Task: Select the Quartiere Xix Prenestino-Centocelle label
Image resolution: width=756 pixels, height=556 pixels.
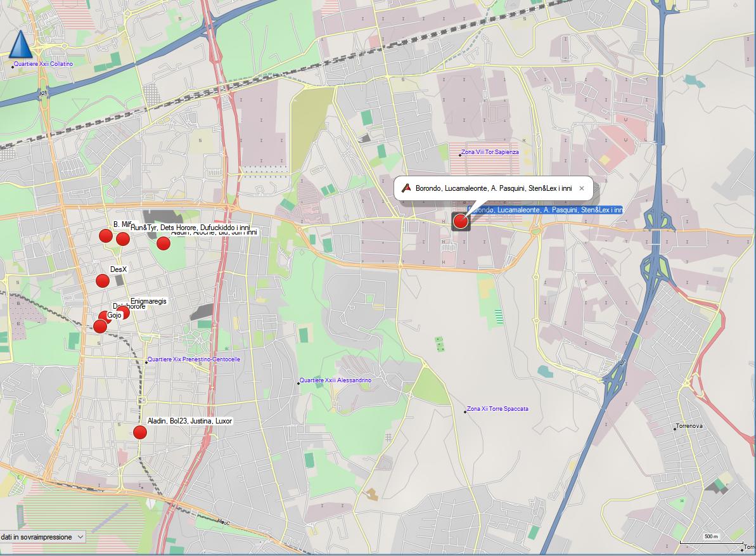Action: [193, 359]
